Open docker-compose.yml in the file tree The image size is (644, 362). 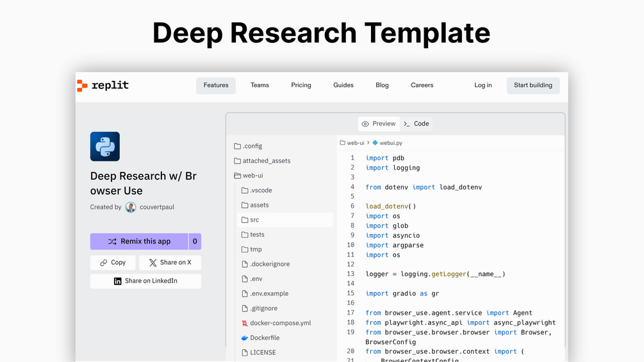coord(281,324)
